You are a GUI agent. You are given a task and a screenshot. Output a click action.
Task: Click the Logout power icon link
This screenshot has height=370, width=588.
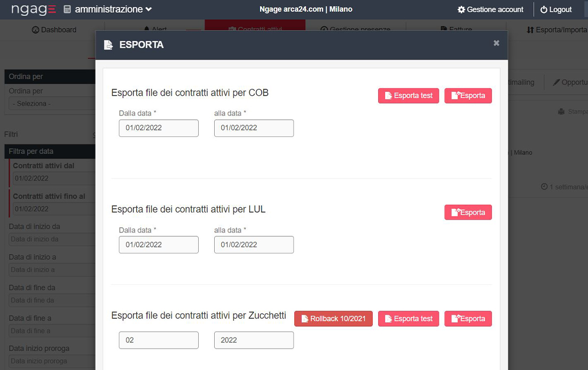coord(556,10)
